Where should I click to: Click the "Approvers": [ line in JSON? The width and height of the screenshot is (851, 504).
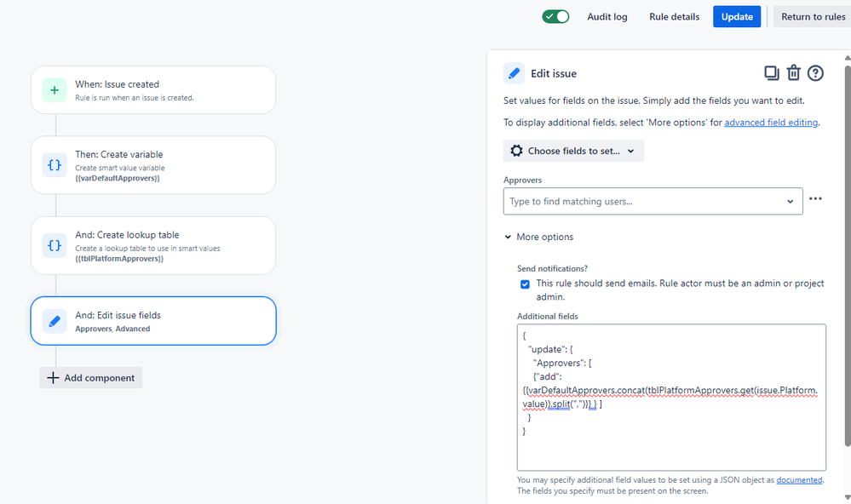pyautogui.click(x=561, y=363)
